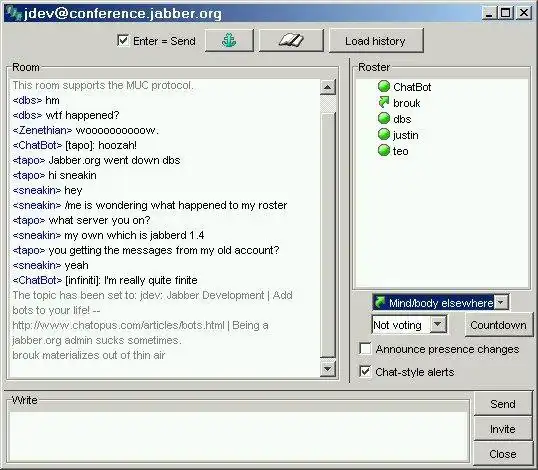538x470 pixels.
Task: Click "The topic has been set to" line
Action: [x=152, y=295]
